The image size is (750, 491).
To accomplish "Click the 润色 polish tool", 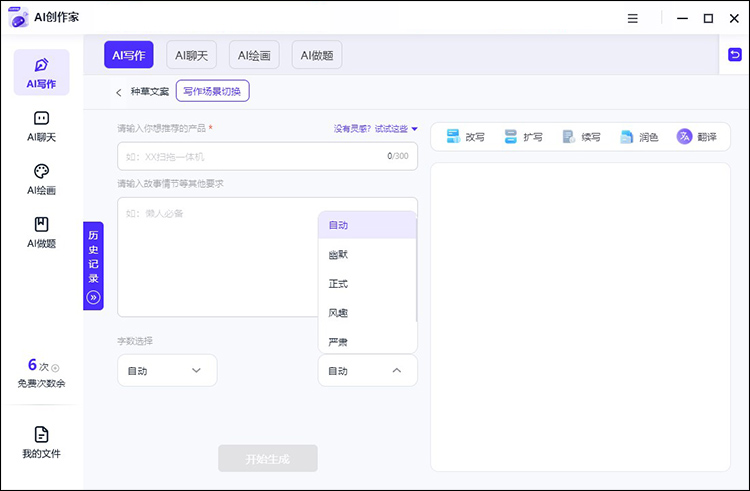I will point(639,137).
